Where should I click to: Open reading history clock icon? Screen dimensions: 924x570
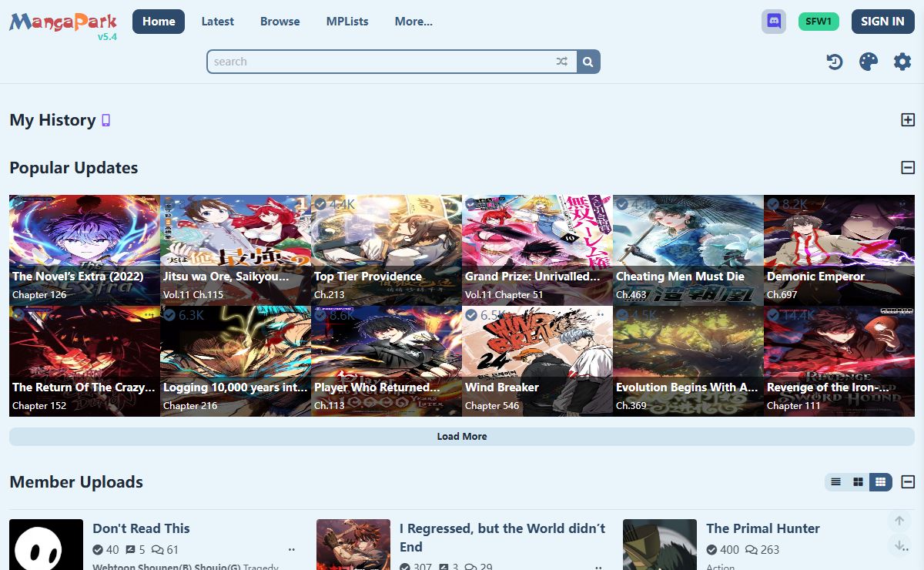835,62
